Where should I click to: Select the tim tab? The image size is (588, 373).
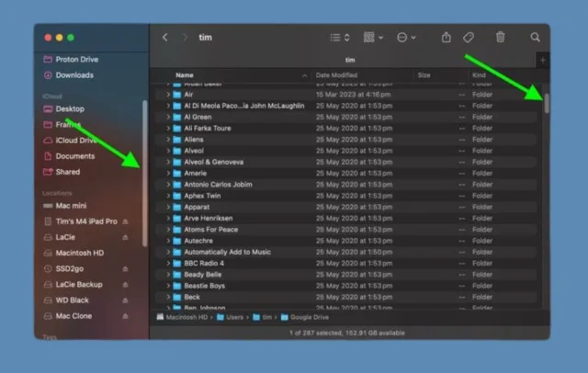point(350,60)
